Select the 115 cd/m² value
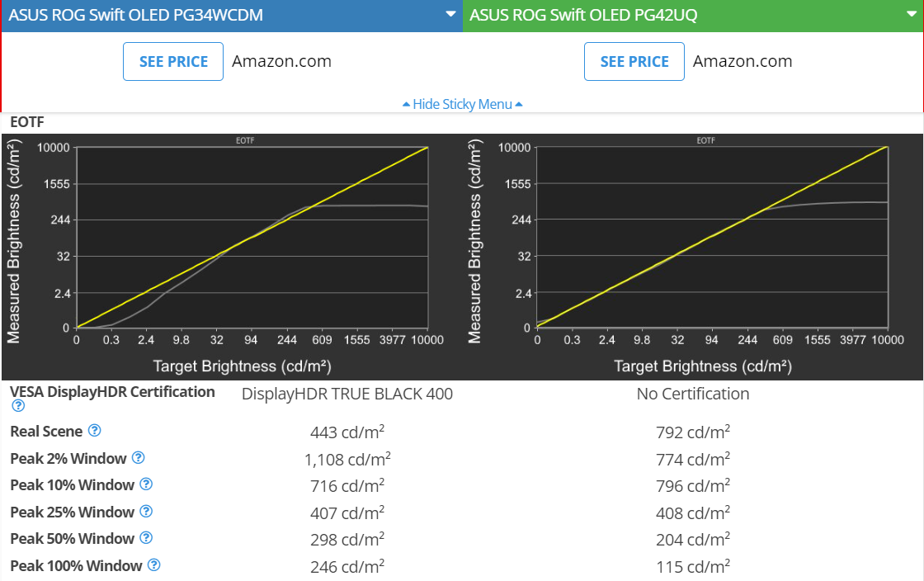This screenshot has height=581, width=924. tap(693, 566)
